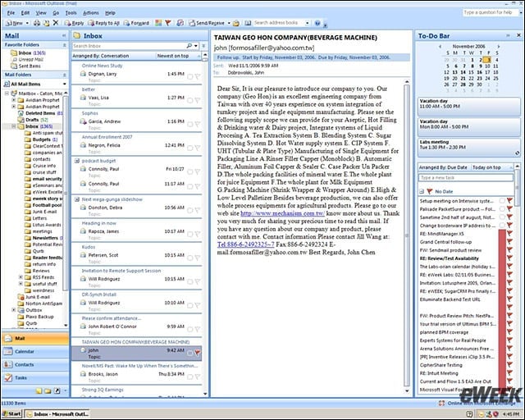525x420 pixels.
Task: Click the Search Inbox field
Action: click(x=129, y=46)
